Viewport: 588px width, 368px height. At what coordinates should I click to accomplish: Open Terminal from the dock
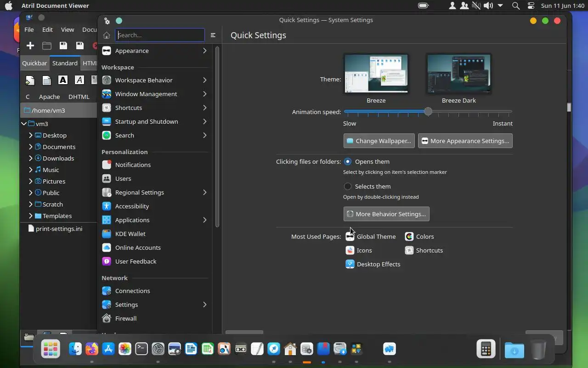(141, 349)
